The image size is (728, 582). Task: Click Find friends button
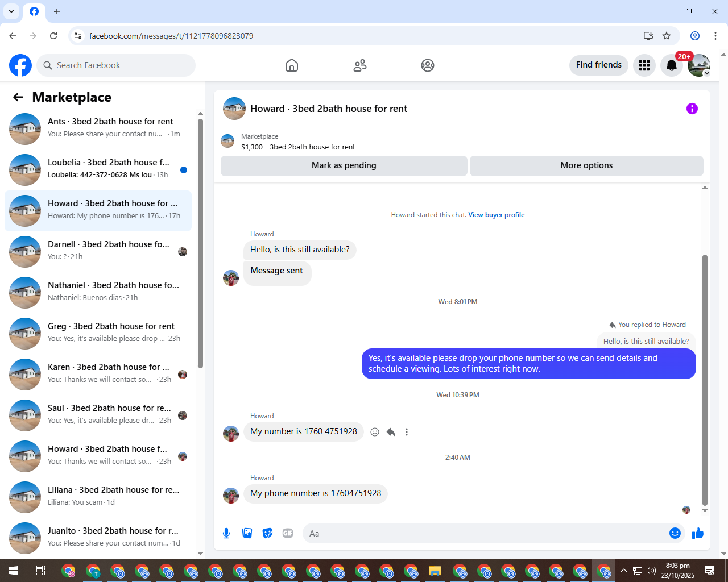tap(599, 65)
